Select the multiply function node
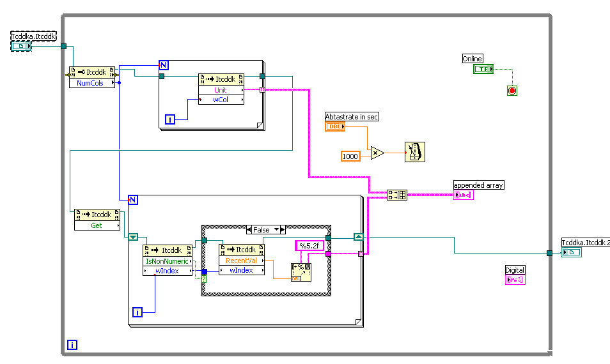Viewport: 610px width, 364px height. click(377, 153)
